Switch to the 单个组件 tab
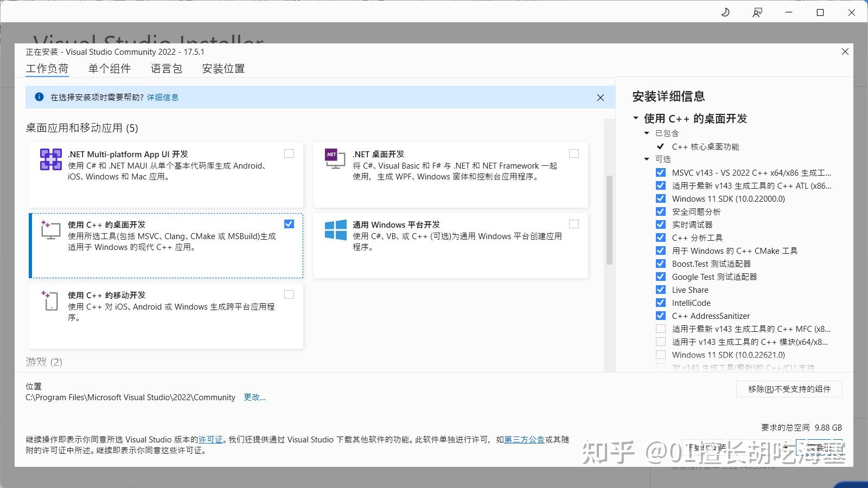The image size is (868, 488). click(x=110, y=69)
